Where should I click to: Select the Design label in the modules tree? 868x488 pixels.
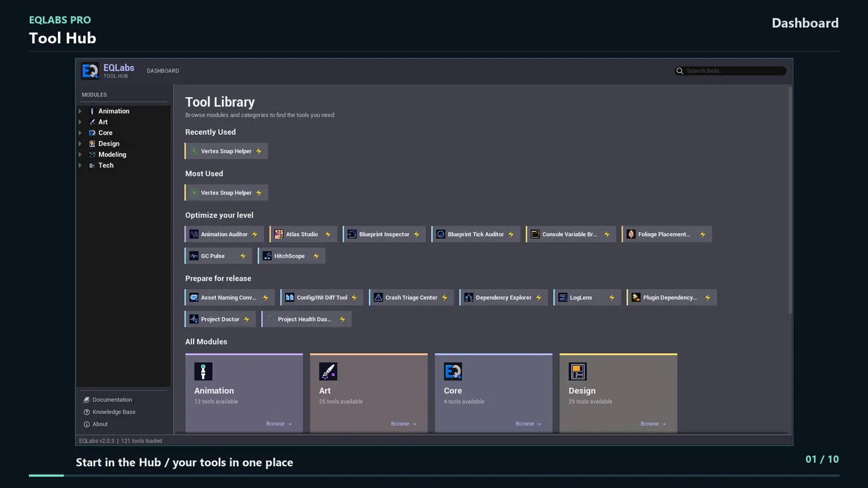click(x=109, y=144)
